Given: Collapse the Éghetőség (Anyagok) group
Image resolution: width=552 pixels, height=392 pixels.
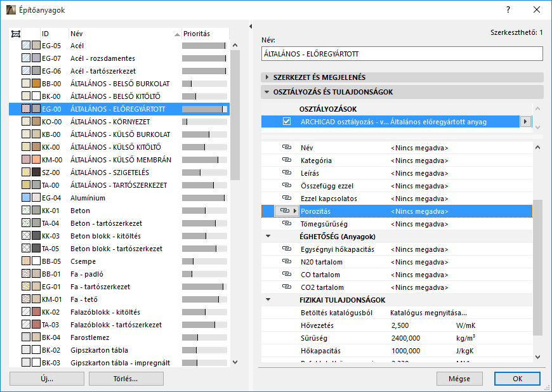Looking at the screenshot, I should pyautogui.click(x=268, y=236).
